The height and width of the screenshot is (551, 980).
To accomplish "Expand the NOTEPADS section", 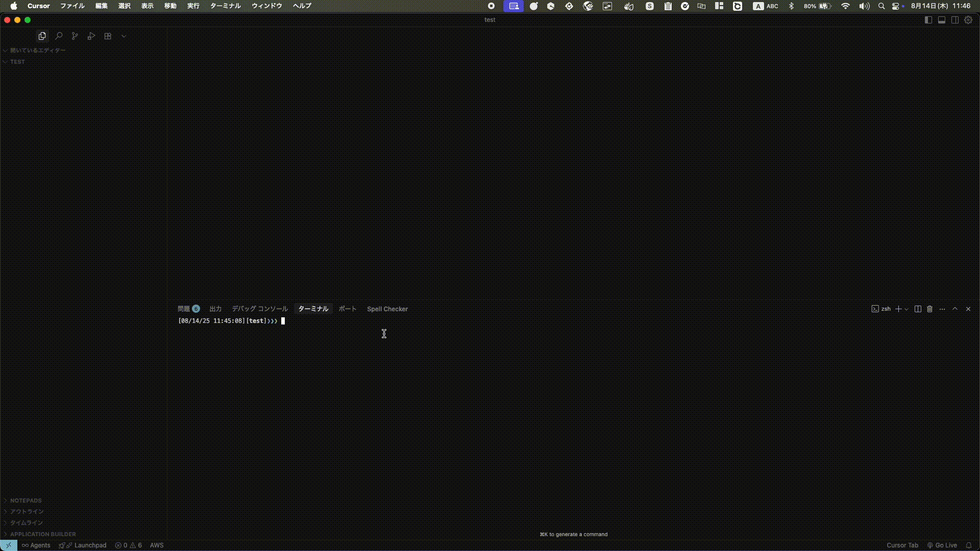I will click(x=26, y=500).
